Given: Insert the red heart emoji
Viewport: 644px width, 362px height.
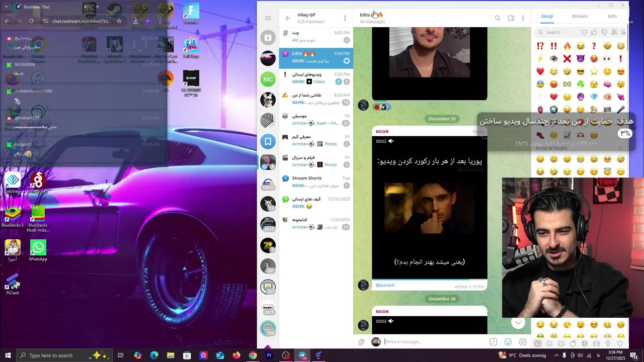Looking at the screenshot, I should point(540,71).
